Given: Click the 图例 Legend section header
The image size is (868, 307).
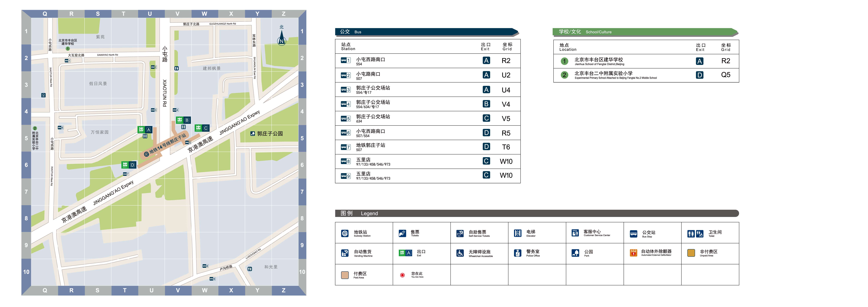Looking at the screenshot, I should pos(537,213).
